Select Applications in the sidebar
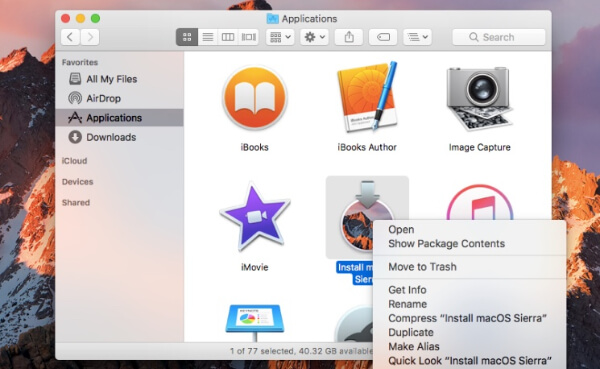The image size is (600, 369). (119, 118)
